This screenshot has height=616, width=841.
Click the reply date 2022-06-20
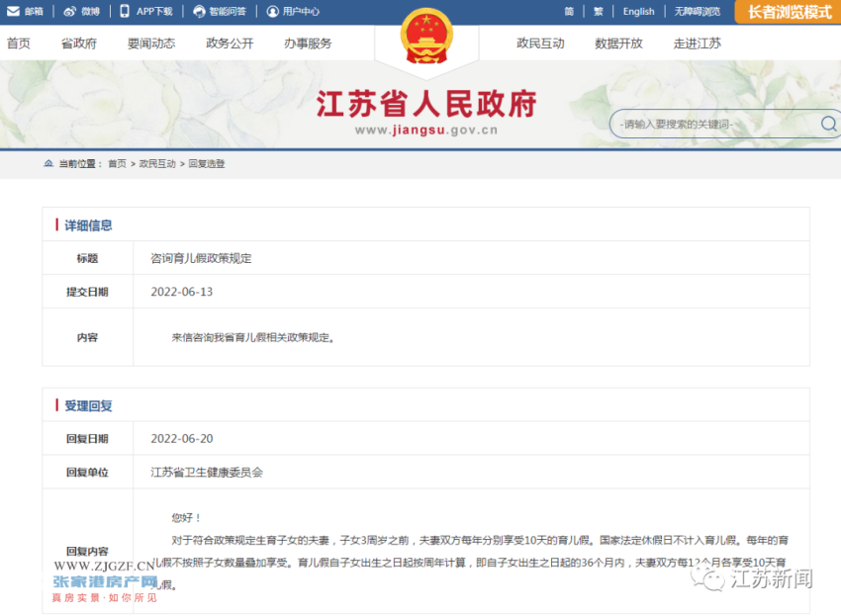(x=182, y=439)
